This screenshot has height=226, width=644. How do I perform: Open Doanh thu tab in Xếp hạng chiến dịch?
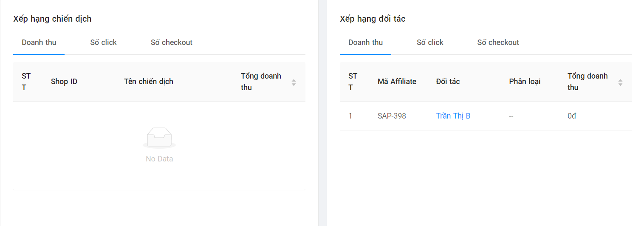click(39, 42)
